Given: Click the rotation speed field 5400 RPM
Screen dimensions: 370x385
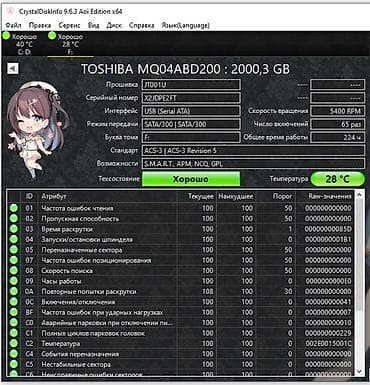Looking at the screenshot, I should click(x=337, y=111).
